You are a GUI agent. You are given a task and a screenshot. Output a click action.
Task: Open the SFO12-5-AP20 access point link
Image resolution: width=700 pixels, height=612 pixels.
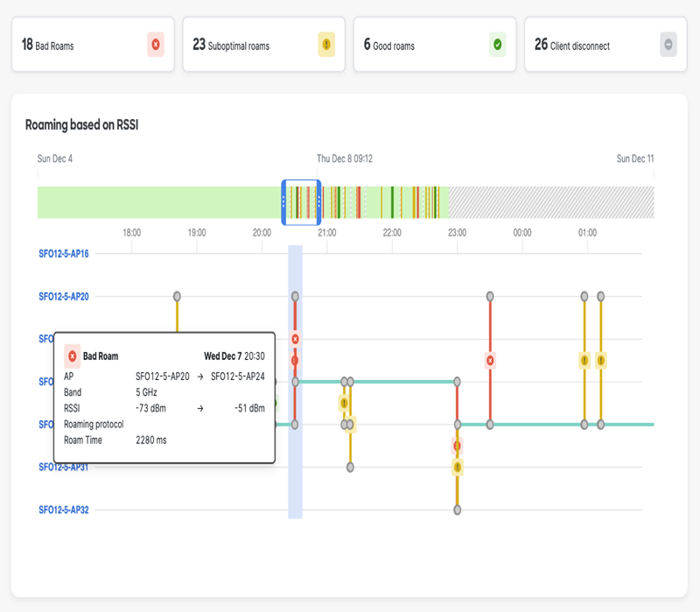coord(64,297)
